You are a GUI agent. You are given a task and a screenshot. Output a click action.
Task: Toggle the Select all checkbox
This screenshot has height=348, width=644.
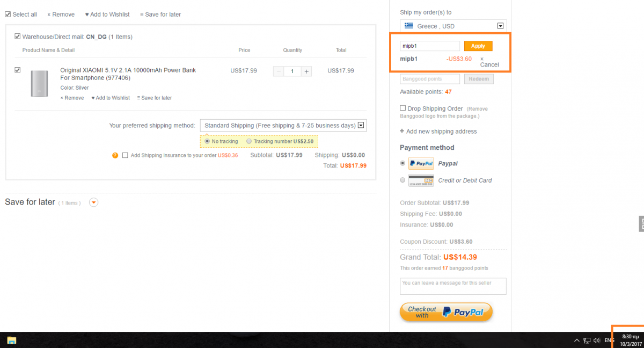[8, 15]
